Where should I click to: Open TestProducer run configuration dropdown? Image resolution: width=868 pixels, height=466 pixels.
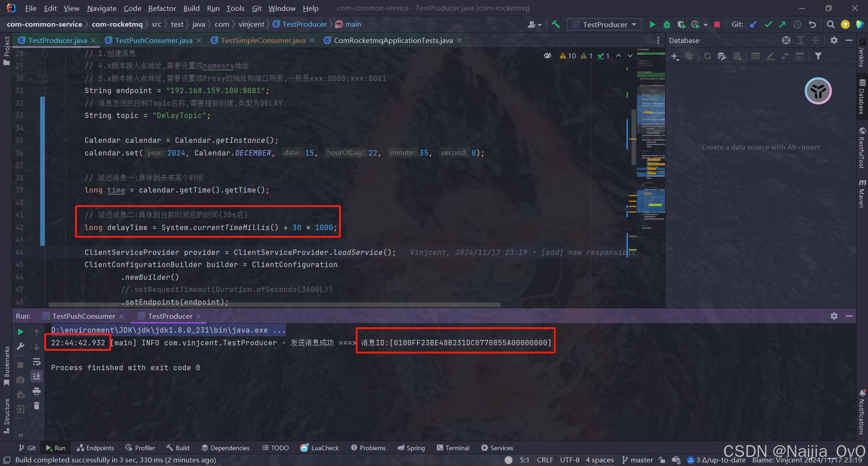pos(604,24)
